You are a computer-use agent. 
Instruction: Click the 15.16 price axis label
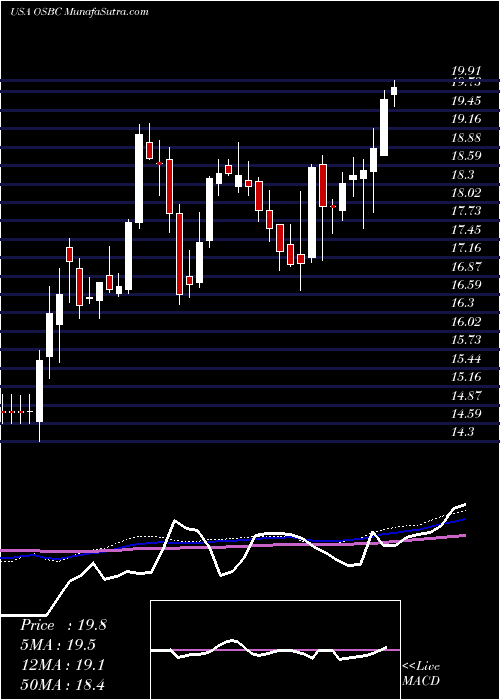[466, 377]
